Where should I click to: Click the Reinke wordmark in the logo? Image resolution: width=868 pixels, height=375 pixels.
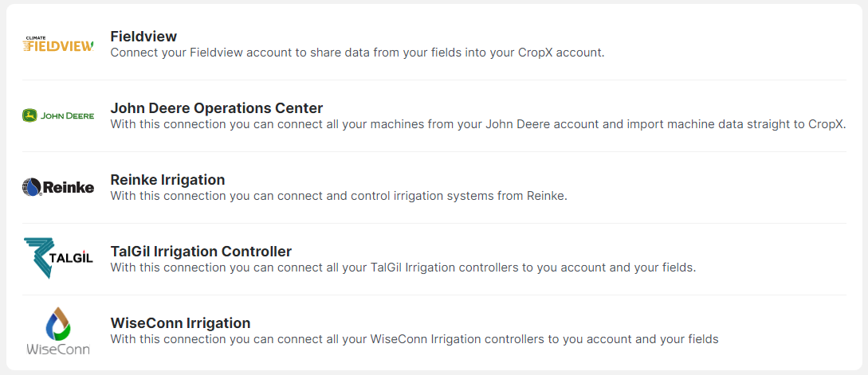pos(68,187)
